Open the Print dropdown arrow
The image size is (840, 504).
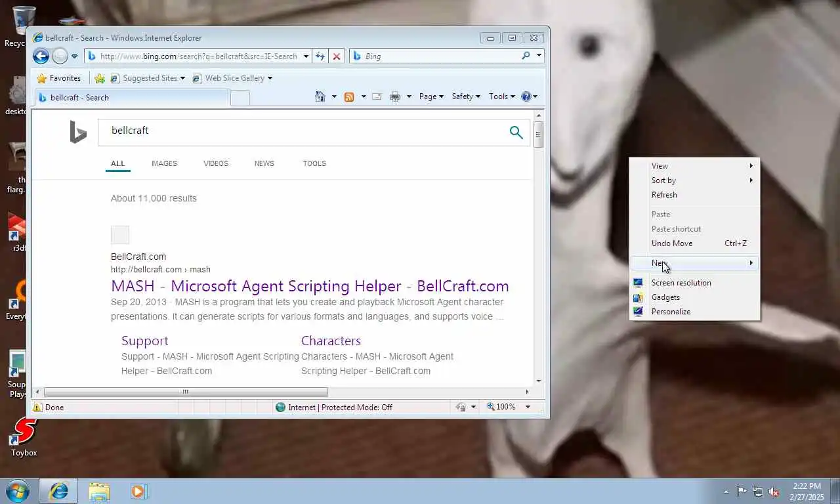(x=409, y=96)
